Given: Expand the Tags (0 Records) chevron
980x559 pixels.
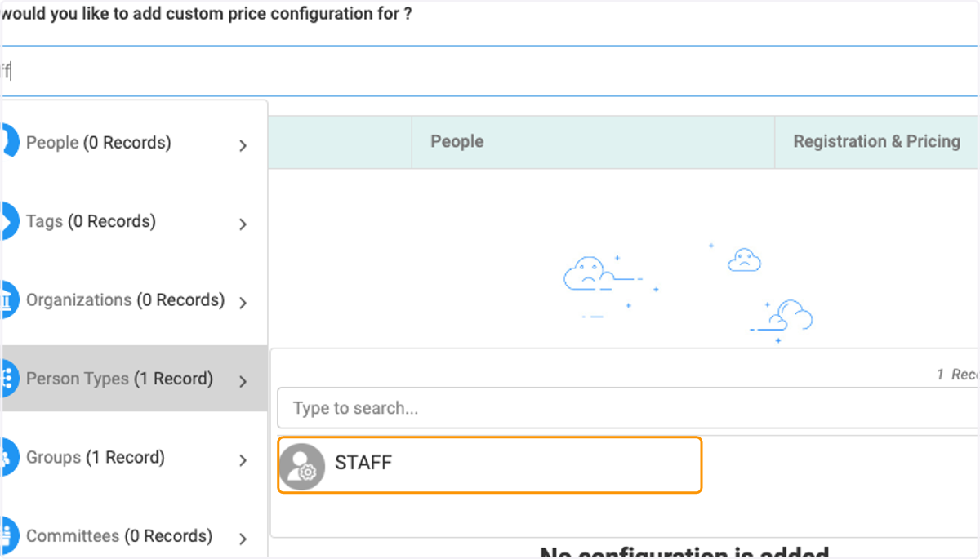Looking at the screenshot, I should point(243,224).
